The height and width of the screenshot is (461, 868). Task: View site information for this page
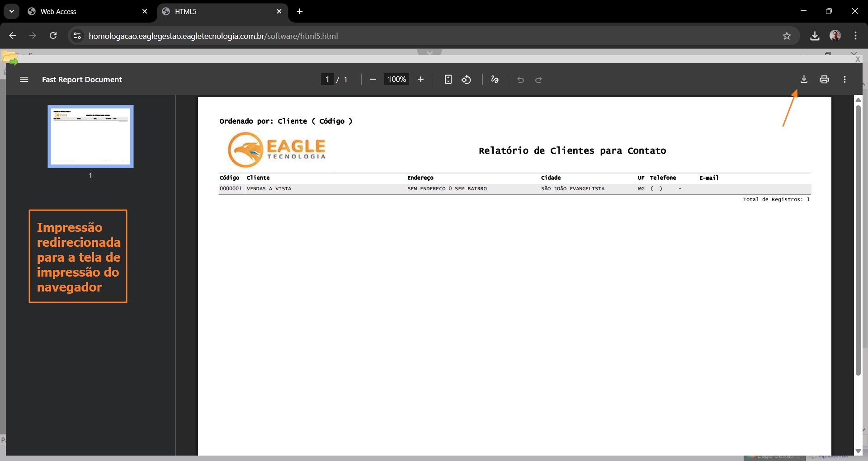coord(77,36)
